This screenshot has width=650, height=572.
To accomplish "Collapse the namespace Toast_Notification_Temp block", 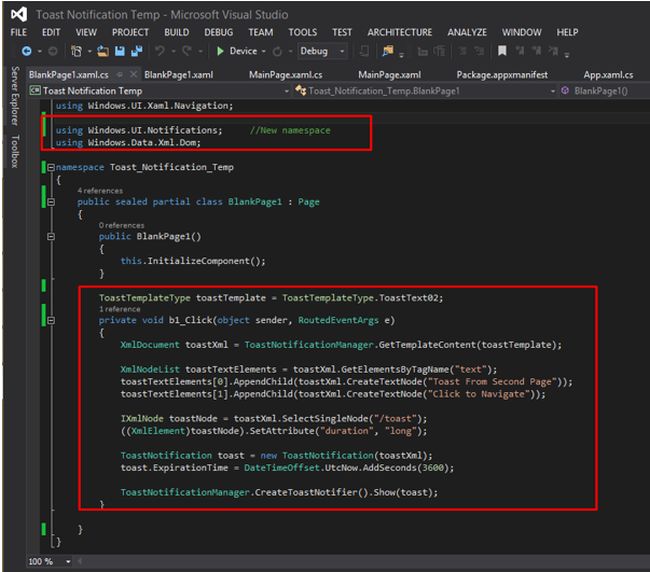I will (x=51, y=167).
